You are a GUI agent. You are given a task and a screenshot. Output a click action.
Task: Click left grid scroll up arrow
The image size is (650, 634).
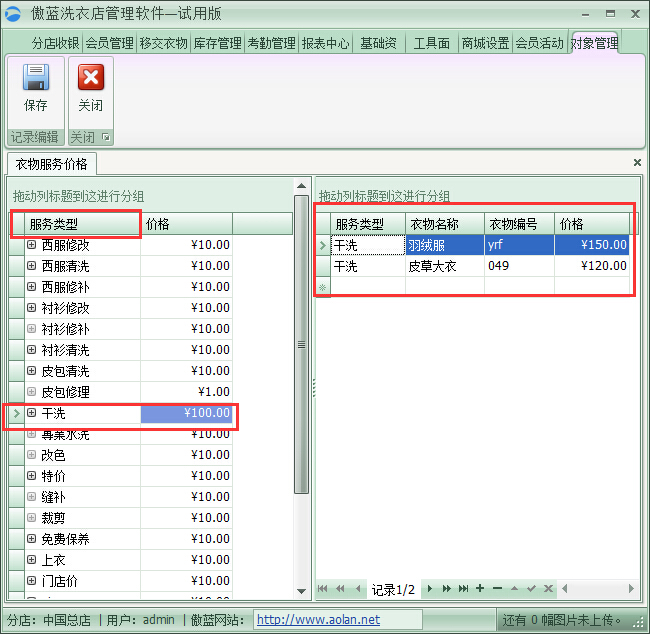[x=301, y=186]
